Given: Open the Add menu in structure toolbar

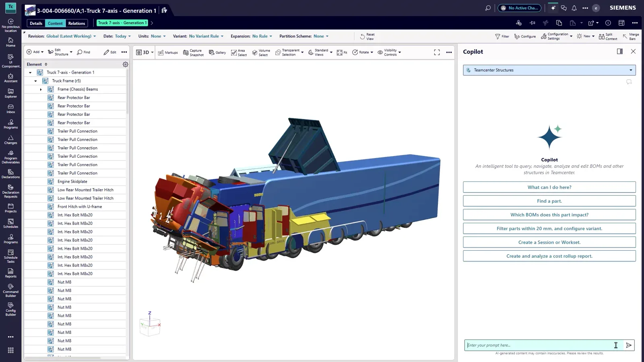Looking at the screenshot, I should 35,52.
